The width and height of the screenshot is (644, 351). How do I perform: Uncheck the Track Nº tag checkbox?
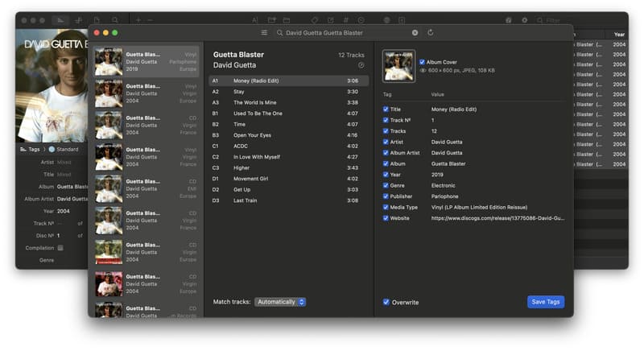pos(386,120)
